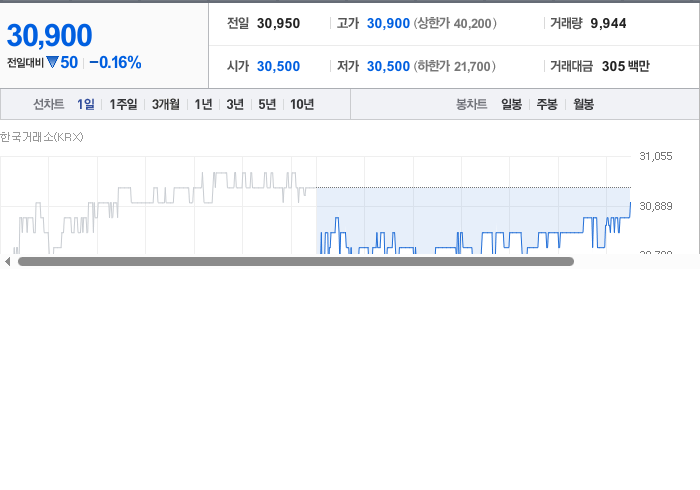Click the 30,889 chart axis label
The height and width of the screenshot is (490, 700).
656,206
